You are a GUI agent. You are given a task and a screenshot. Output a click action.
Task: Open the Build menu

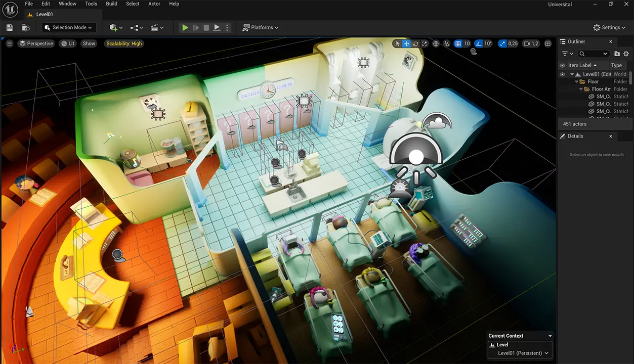coord(112,4)
